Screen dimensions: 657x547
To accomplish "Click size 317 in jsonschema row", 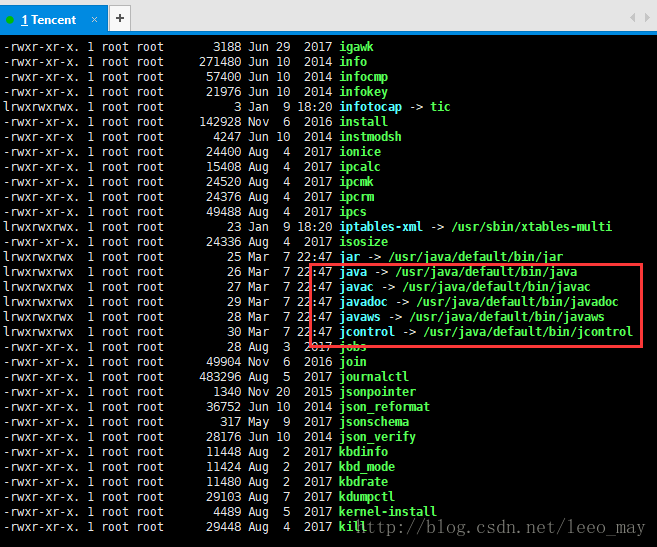I will point(230,422).
